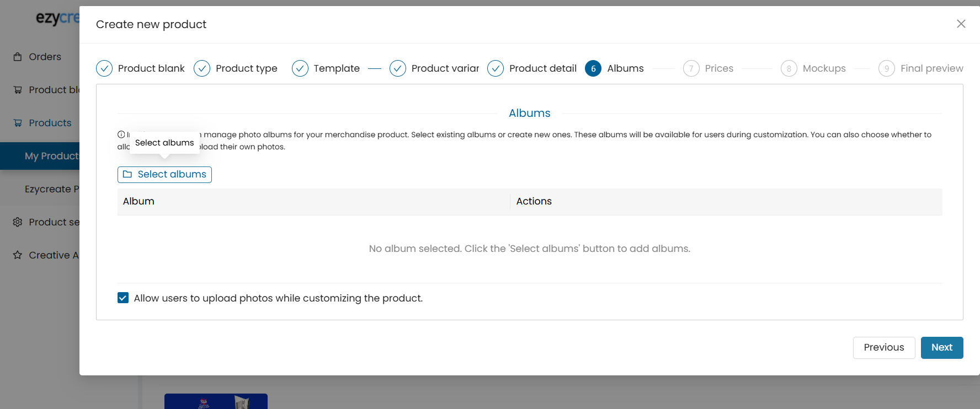The width and height of the screenshot is (980, 409).
Task: Click the step 6 Albums circle icon
Action: (593, 68)
